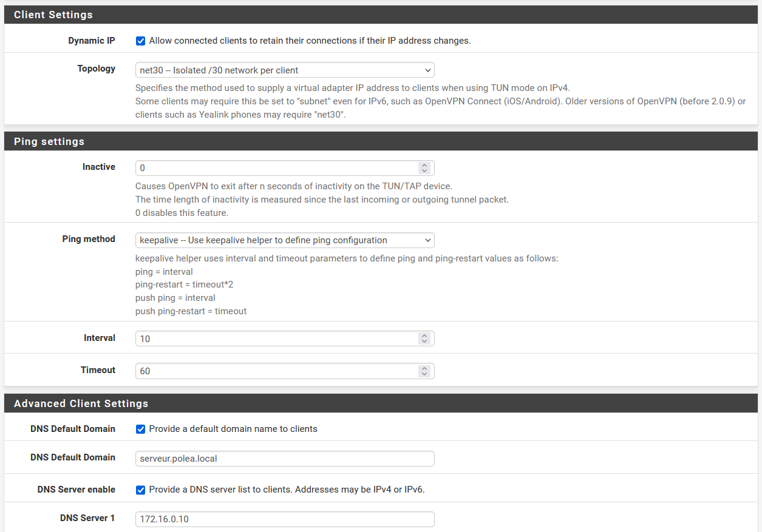This screenshot has width=762, height=532.
Task: Decrease the Interval value using its stepper
Action: click(424, 341)
